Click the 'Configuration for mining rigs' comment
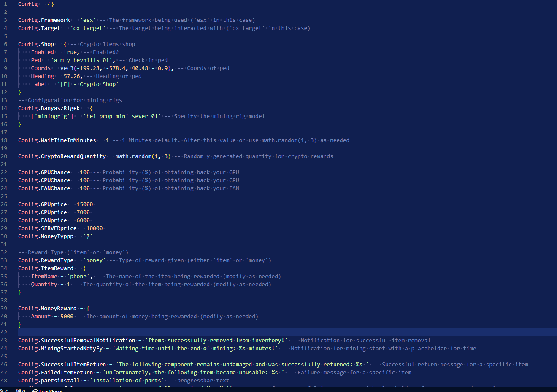Viewport: 557px width, 392px height. [x=70, y=100]
